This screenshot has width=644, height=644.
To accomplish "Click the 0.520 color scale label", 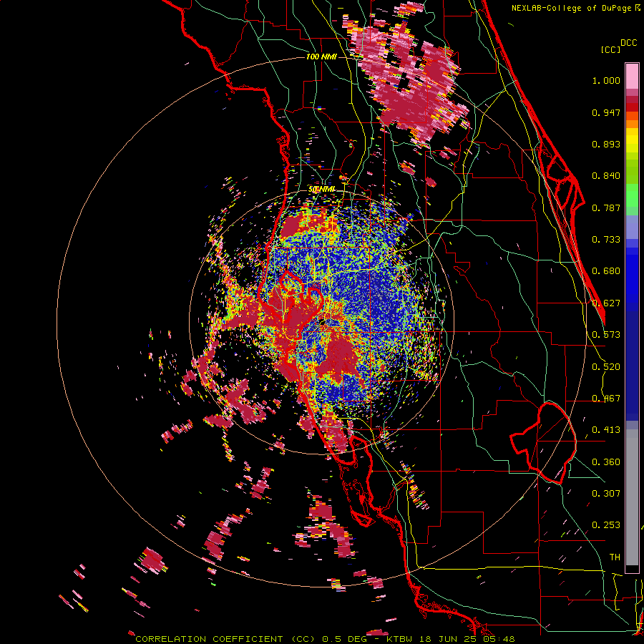I will 606,367.
